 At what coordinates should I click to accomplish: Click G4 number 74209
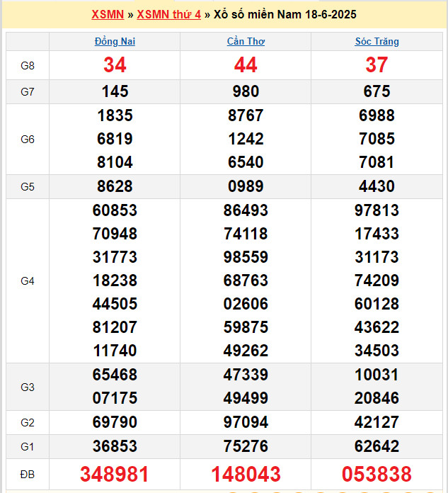[x=377, y=280]
